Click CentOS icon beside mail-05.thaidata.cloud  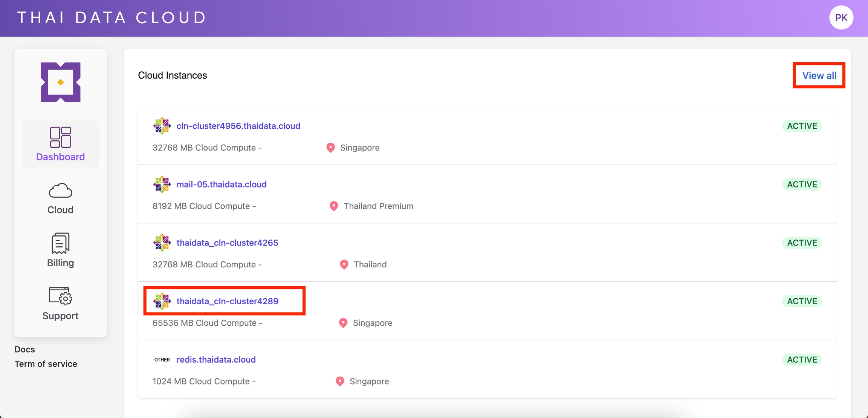click(162, 184)
